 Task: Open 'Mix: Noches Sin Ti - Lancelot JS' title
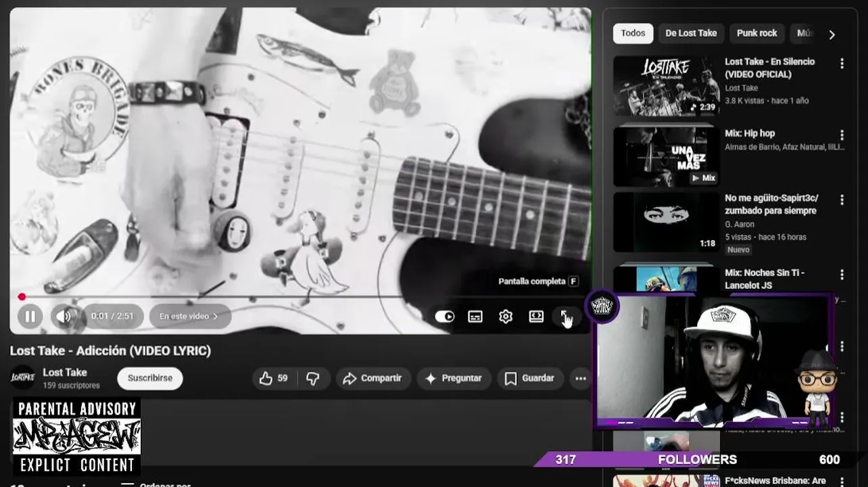[x=765, y=279]
